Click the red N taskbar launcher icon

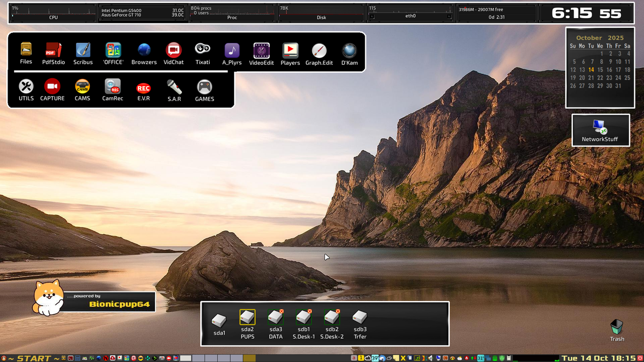[x=106, y=358]
